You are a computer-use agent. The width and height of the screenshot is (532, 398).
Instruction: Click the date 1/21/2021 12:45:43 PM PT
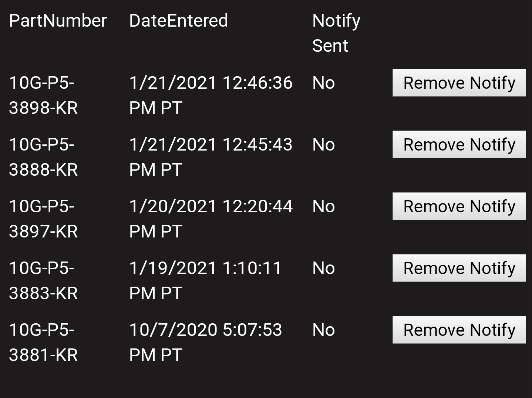(x=211, y=157)
